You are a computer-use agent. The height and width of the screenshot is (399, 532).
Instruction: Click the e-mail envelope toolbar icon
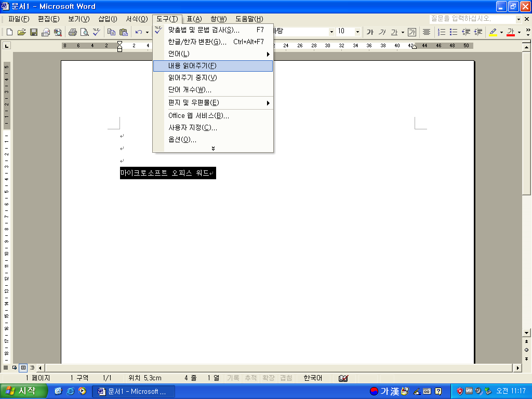46,32
